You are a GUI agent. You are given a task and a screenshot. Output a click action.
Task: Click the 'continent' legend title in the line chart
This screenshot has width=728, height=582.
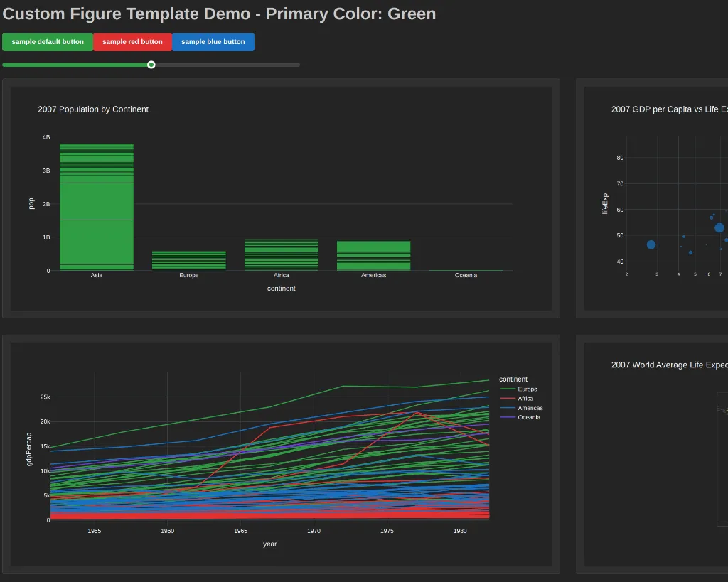click(513, 379)
